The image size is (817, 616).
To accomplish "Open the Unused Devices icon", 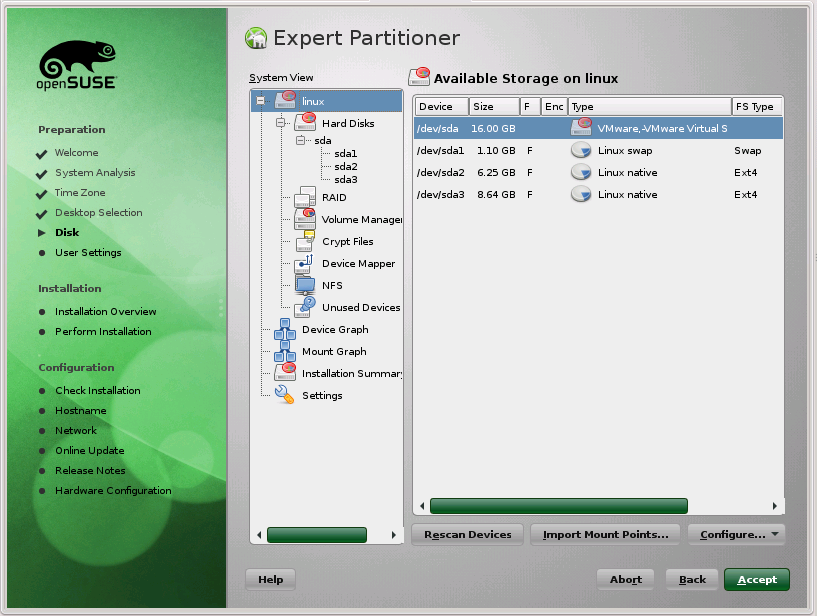I will click(x=305, y=307).
